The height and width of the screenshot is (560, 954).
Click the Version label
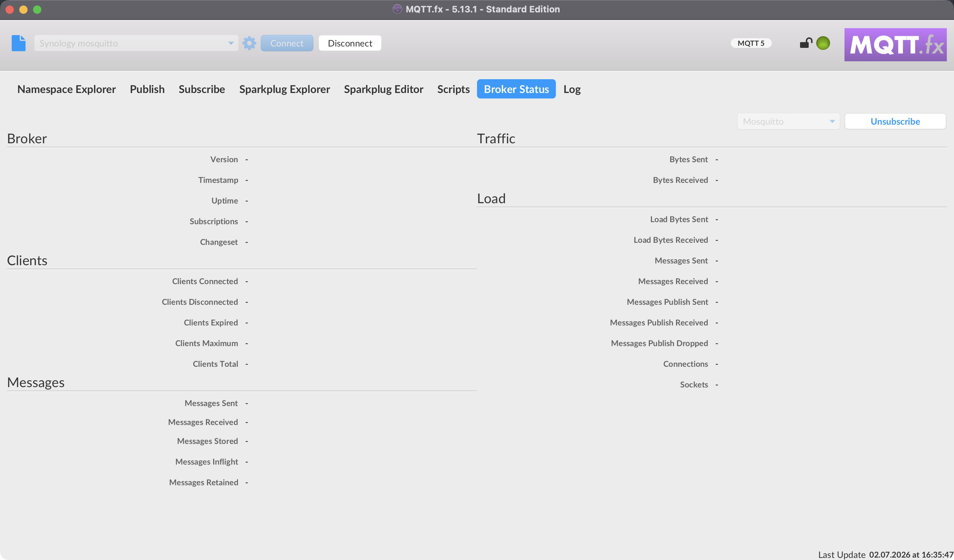point(224,159)
